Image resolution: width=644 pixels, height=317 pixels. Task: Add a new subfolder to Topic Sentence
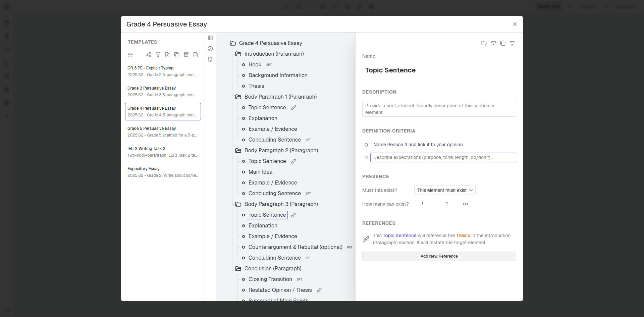pos(484,43)
